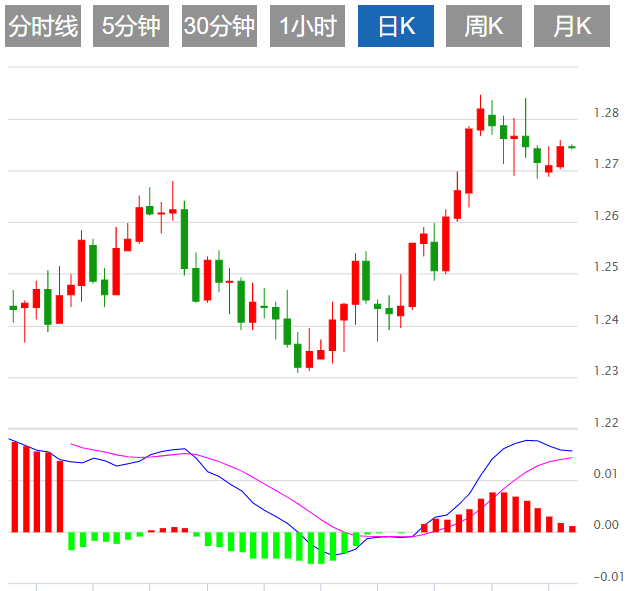This screenshot has height=591, width=634.
Task: Click the highest red candlestick near 1.28
Action: coord(480,119)
